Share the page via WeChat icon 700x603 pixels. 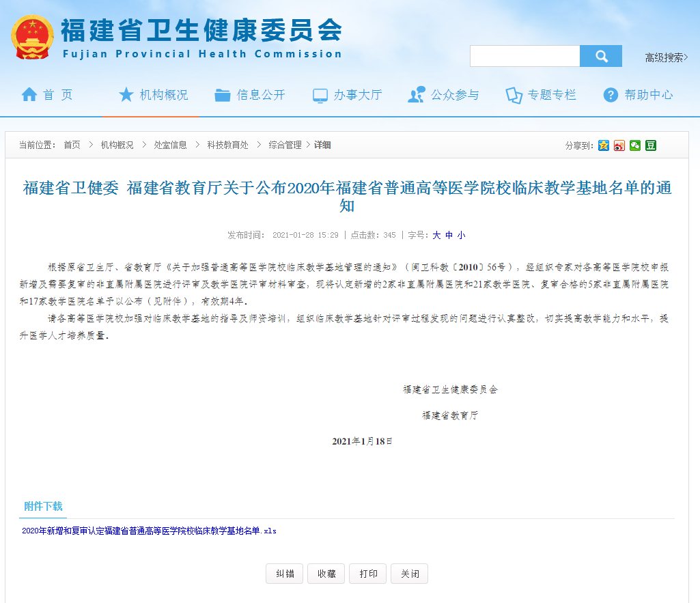(x=635, y=145)
